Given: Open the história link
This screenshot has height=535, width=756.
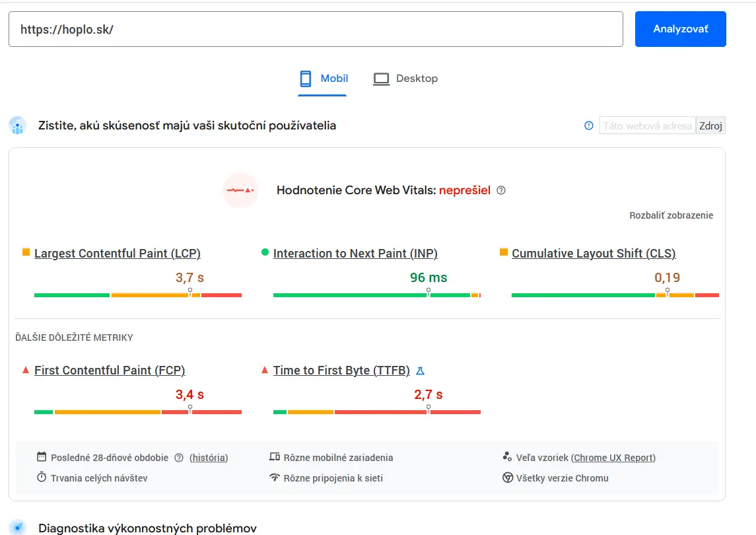Looking at the screenshot, I should tap(209, 457).
